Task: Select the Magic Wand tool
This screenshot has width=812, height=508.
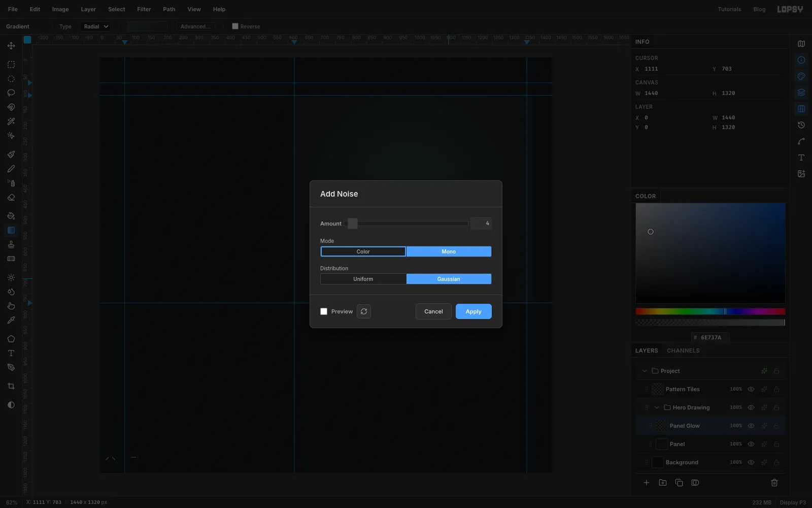Action: pyautogui.click(x=11, y=121)
